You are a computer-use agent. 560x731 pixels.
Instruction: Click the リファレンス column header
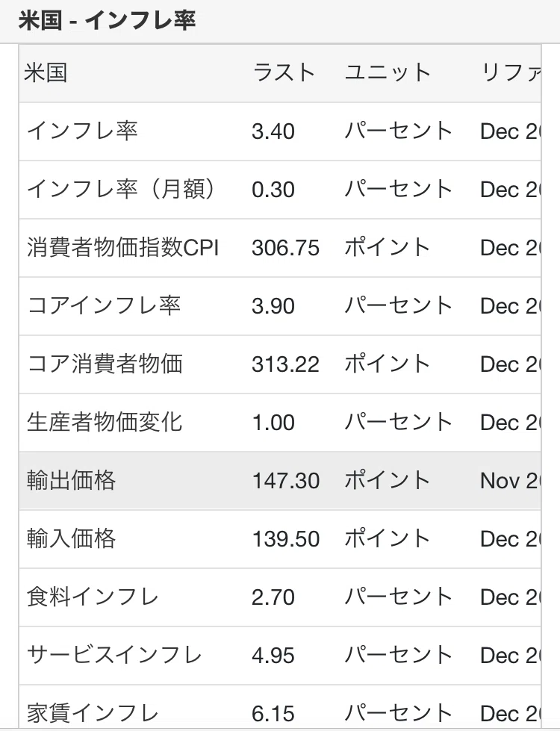click(511, 73)
